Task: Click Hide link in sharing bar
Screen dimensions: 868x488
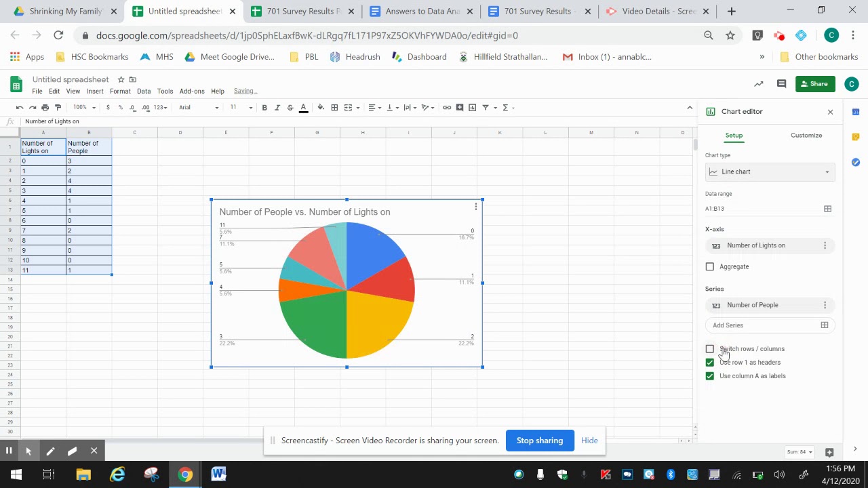Action: coord(589,441)
